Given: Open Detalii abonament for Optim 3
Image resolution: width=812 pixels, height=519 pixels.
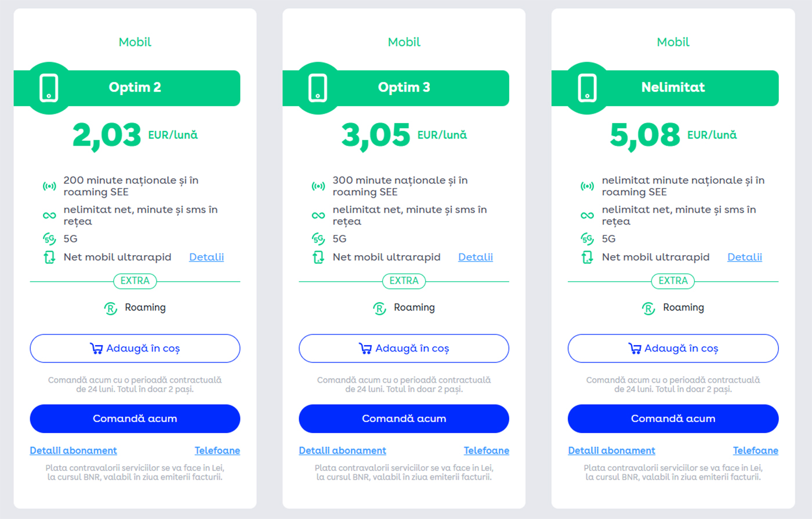Looking at the screenshot, I should [x=342, y=451].
